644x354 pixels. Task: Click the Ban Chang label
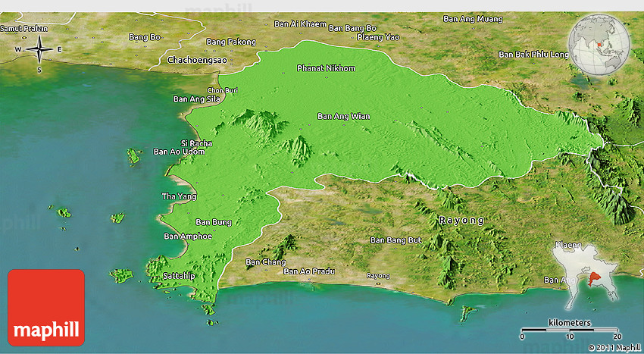coord(266,262)
